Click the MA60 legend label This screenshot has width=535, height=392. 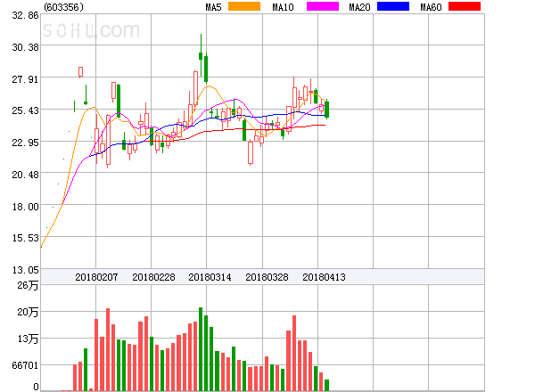pyautogui.click(x=431, y=7)
